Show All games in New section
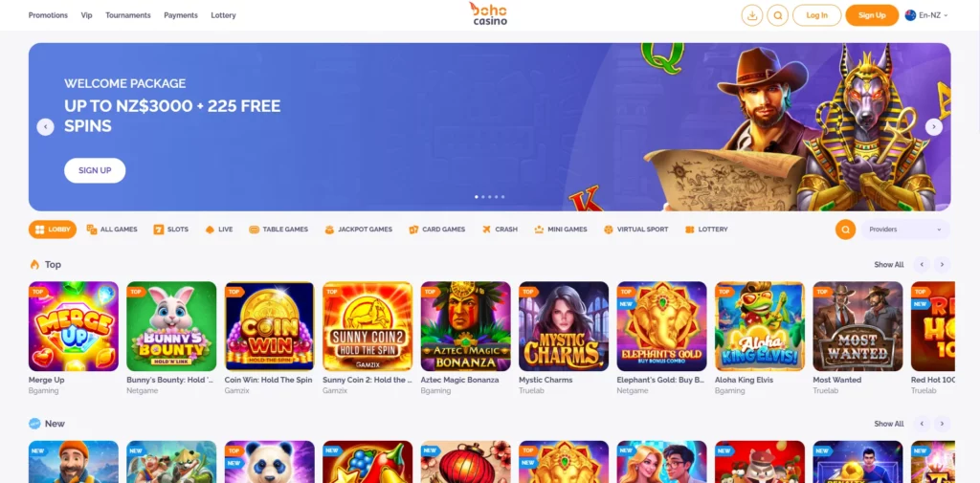 pos(889,424)
